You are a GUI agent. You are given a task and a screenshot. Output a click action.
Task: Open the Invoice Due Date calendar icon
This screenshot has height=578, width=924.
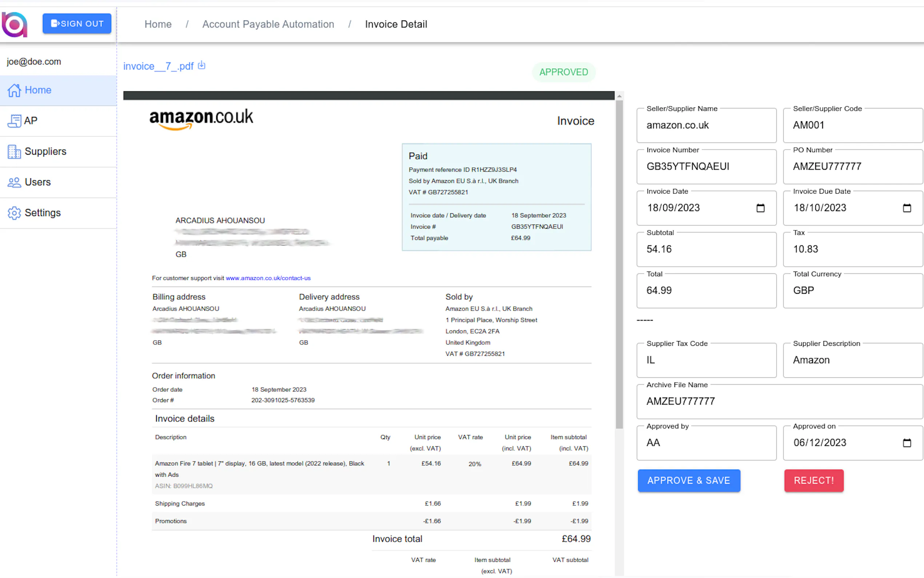click(907, 208)
